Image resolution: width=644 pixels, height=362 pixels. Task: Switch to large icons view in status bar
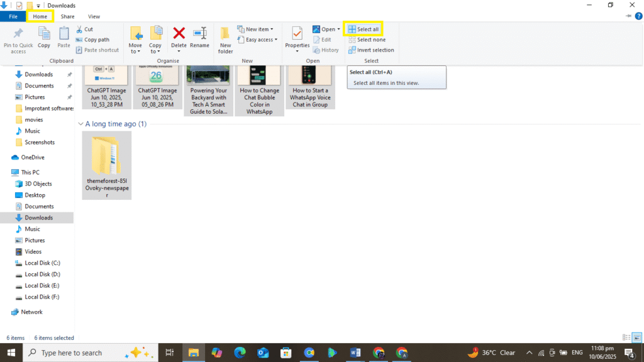point(637,337)
